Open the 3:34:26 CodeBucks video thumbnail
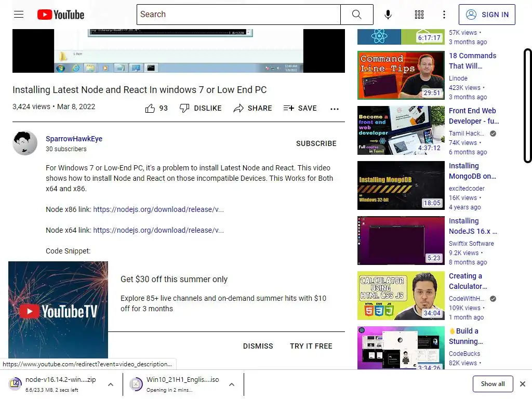The height and width of the screenshot is (399, 532). (401, 348)
